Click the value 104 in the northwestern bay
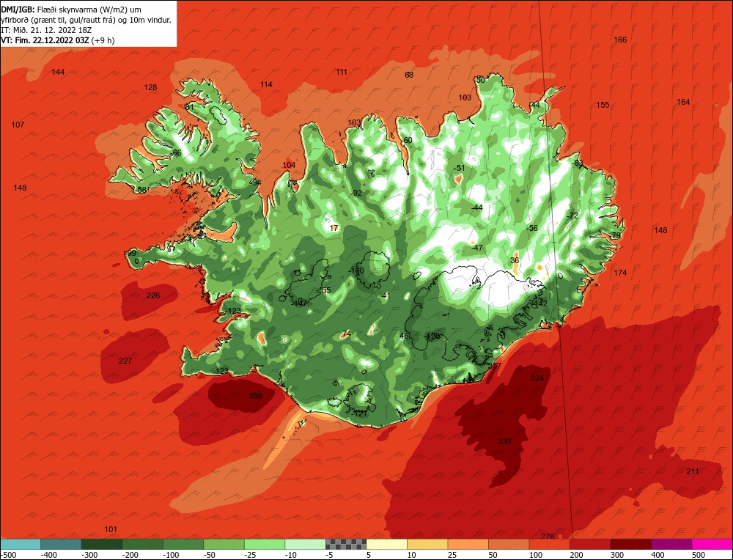This screenshot has height=560, width=733. pos(289,165)
